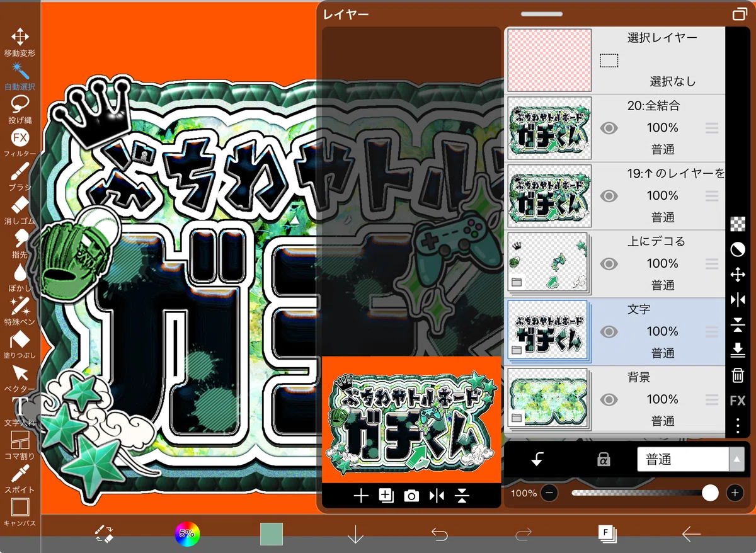This screenshot has width=756, height=553.
Task: Undo the last action
Action: click(x=439, y=534)
